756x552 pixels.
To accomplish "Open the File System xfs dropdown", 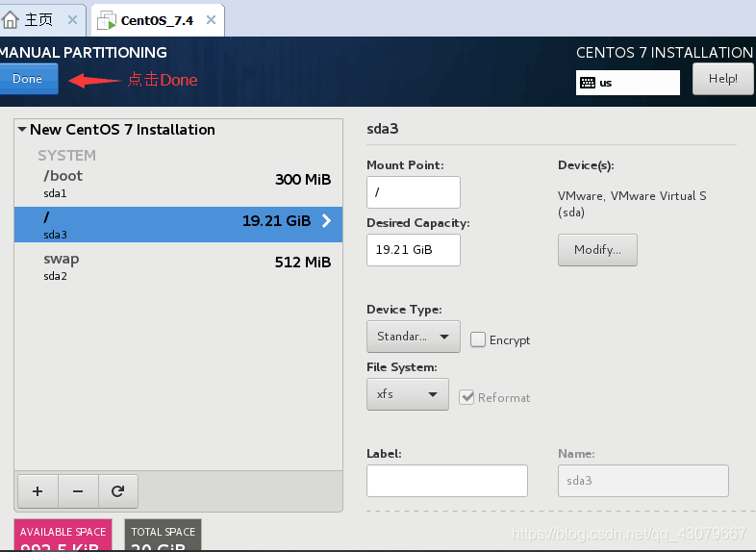I will (408, 394).
